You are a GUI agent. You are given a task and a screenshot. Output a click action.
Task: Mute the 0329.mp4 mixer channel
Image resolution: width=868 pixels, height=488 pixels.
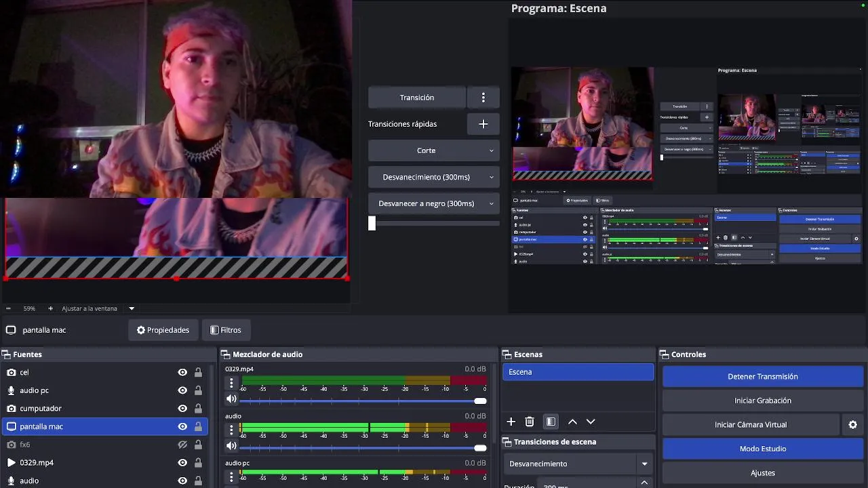[x=231, y=399]
